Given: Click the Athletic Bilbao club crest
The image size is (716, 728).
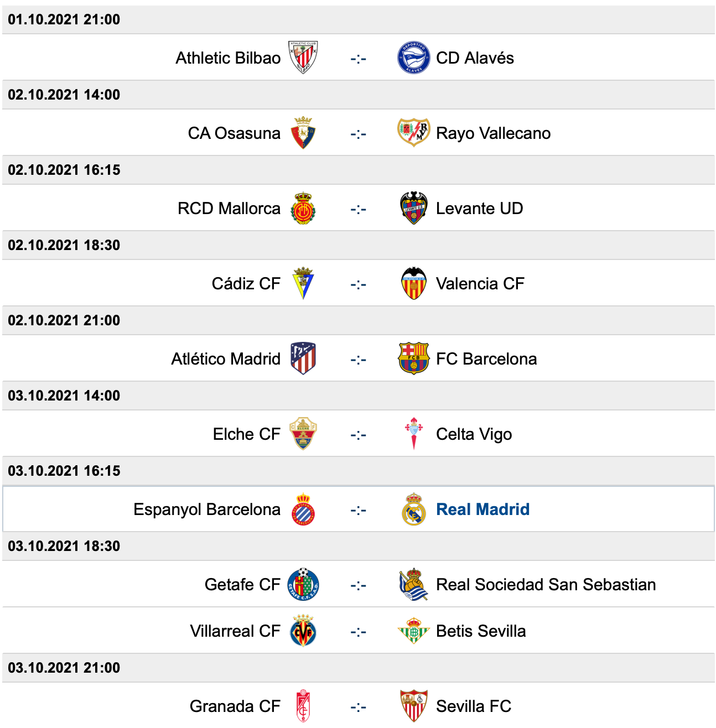Looking at the screenshot, I should 303,58.
